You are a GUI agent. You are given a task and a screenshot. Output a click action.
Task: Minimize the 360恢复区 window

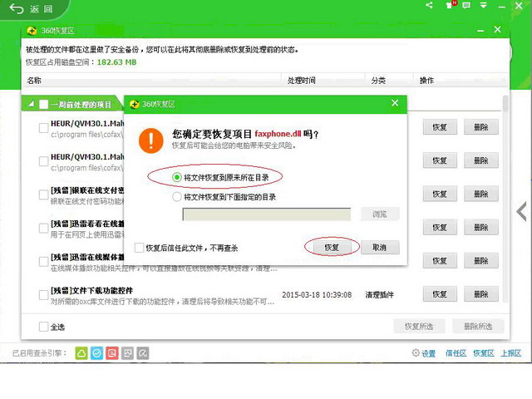pyautogui.click(x=480, y=30)
